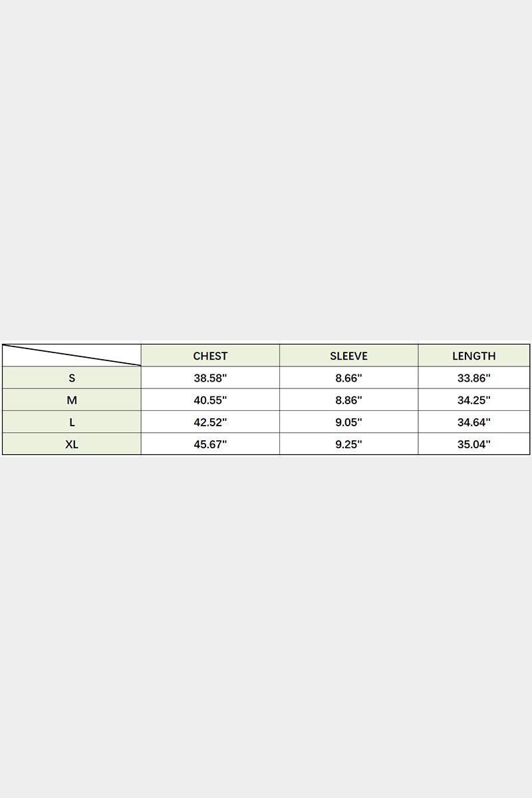Select the XL size row label

[72, 444]
